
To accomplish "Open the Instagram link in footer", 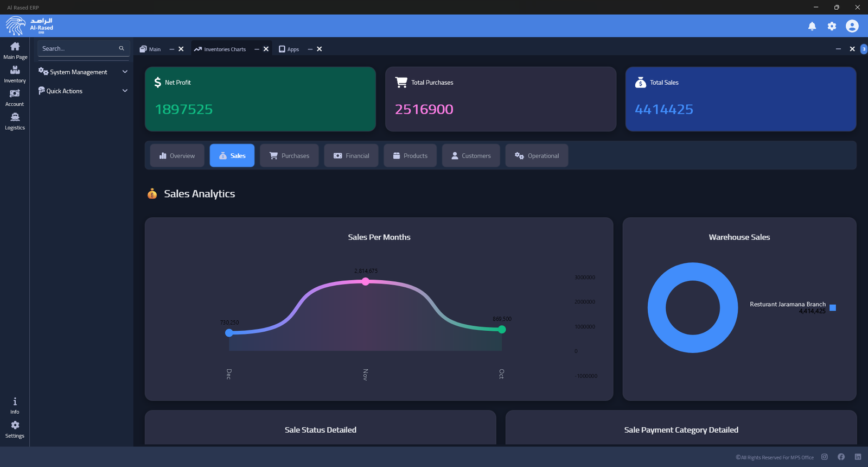I will click(825, 457).
